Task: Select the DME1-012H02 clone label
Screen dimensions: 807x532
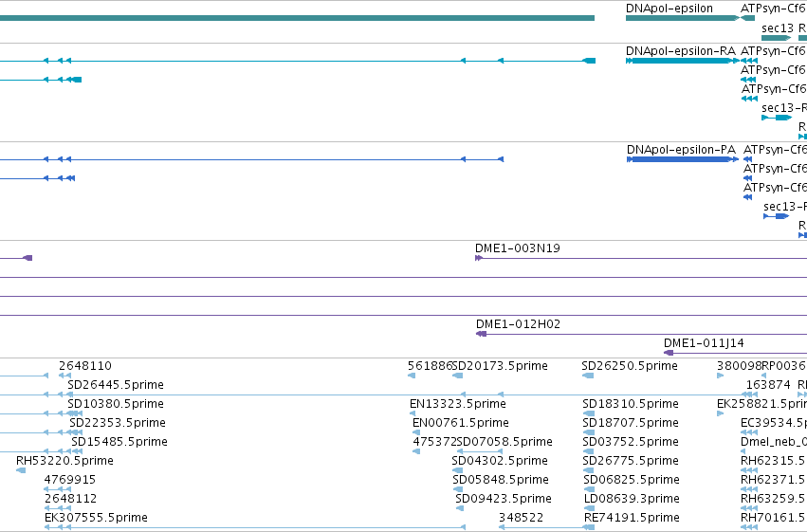Action: 518,324
